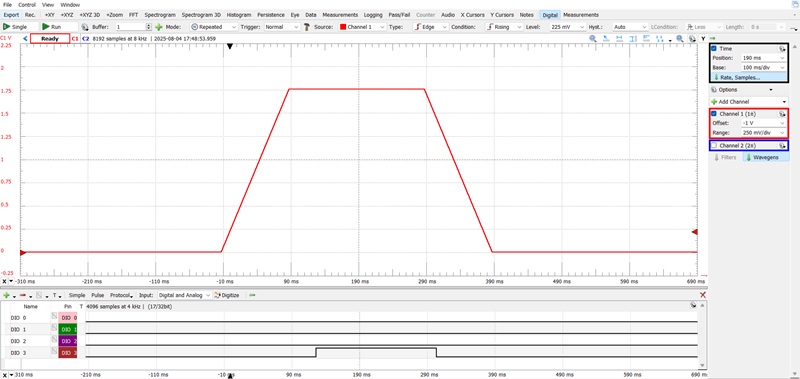Click the pink DIO 0 pin color box
Image resolution: width=800 pixels, height=379 pixels.
(x=68, y=317)
